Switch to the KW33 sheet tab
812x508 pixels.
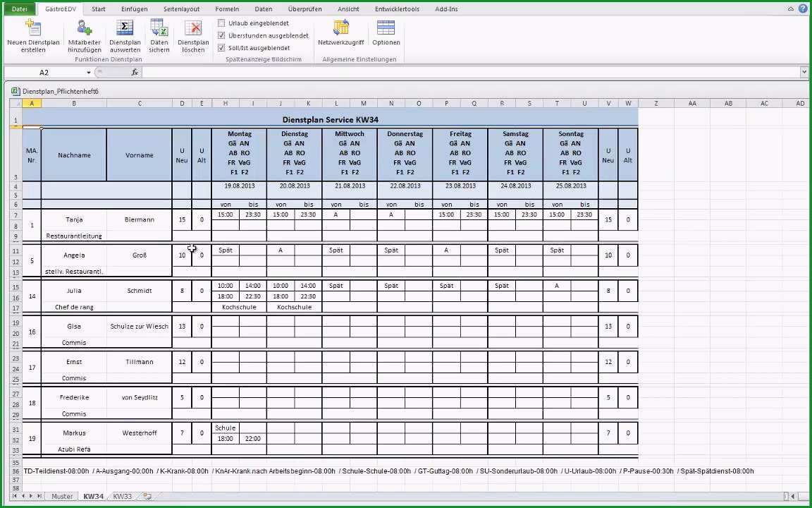tap(122, 497)
